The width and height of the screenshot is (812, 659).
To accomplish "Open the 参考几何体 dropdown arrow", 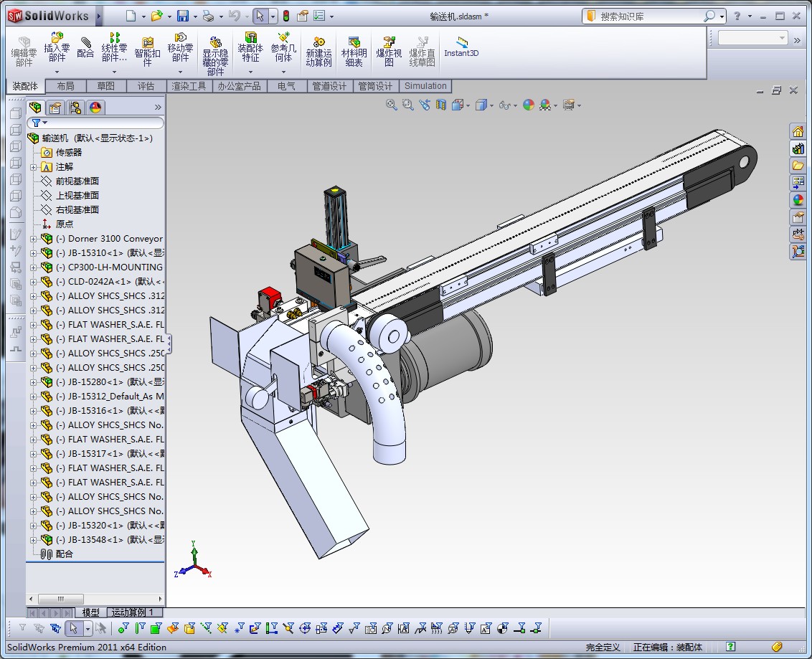I will coord(283,72).
